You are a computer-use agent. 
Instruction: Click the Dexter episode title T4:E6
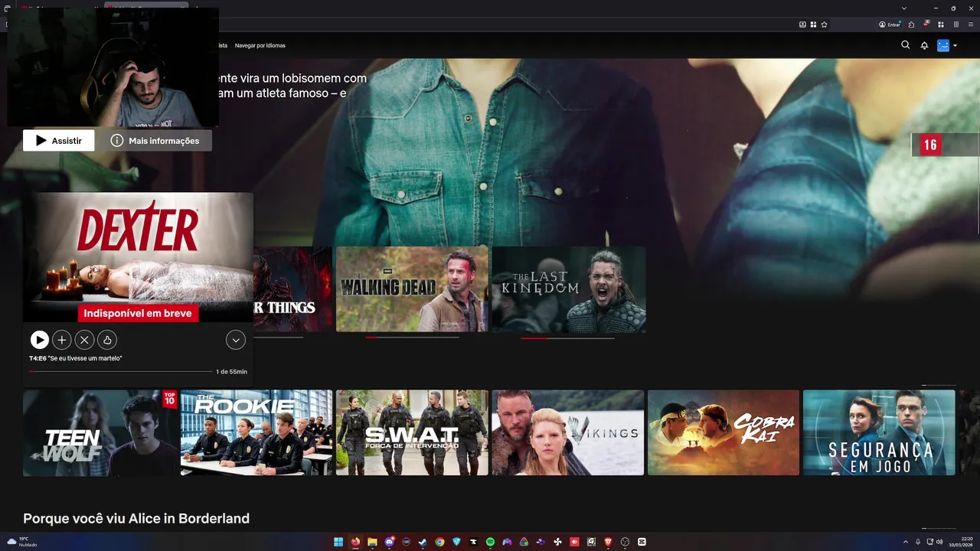(76, 358)
